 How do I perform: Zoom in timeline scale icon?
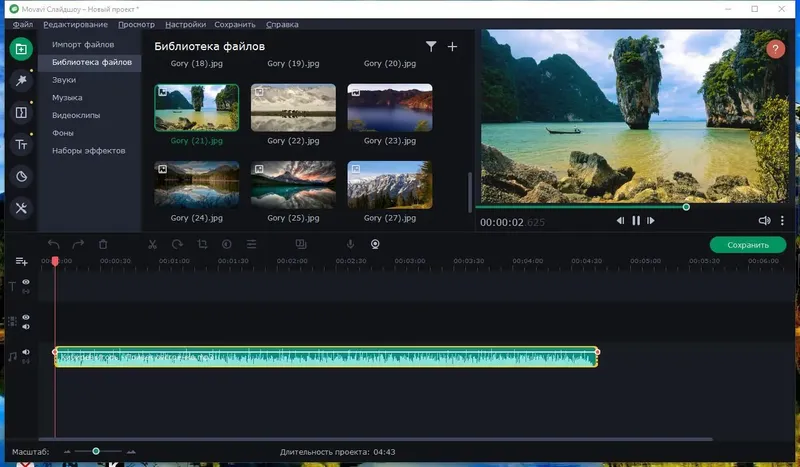tap(131, 452)
